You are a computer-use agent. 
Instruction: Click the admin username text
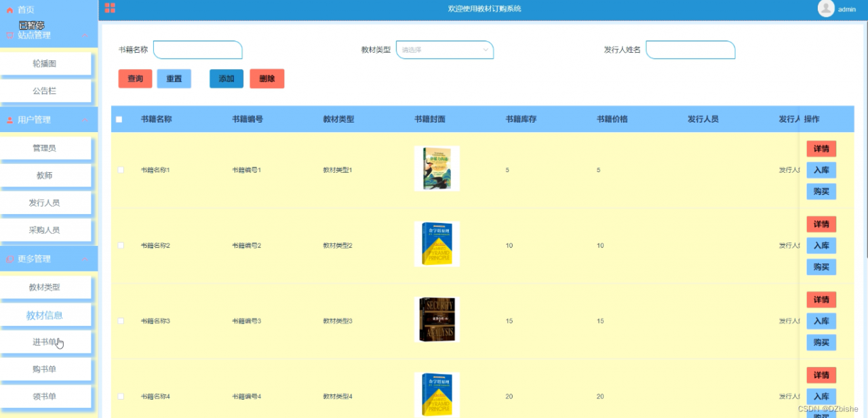[x=847, y=9]
